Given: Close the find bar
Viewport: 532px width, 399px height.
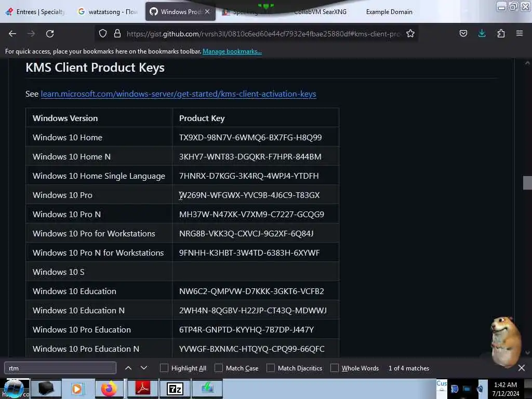Looking at the screenshot, I should coord(522,368).
